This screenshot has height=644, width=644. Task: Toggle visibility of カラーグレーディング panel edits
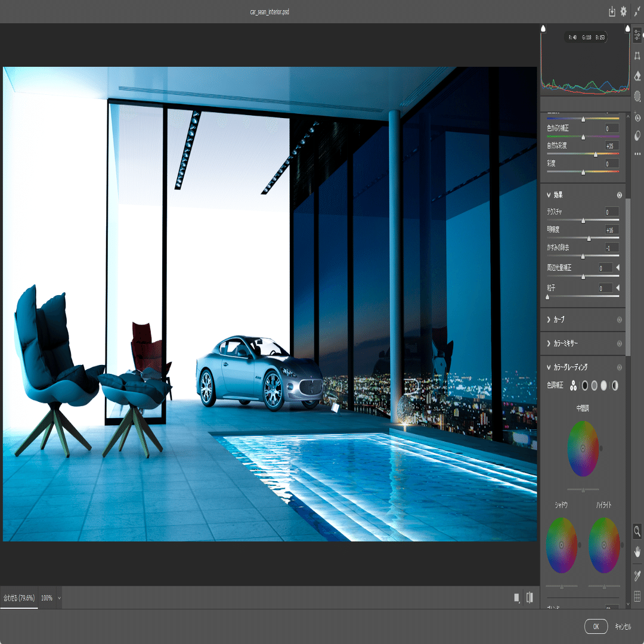point(620,367)
